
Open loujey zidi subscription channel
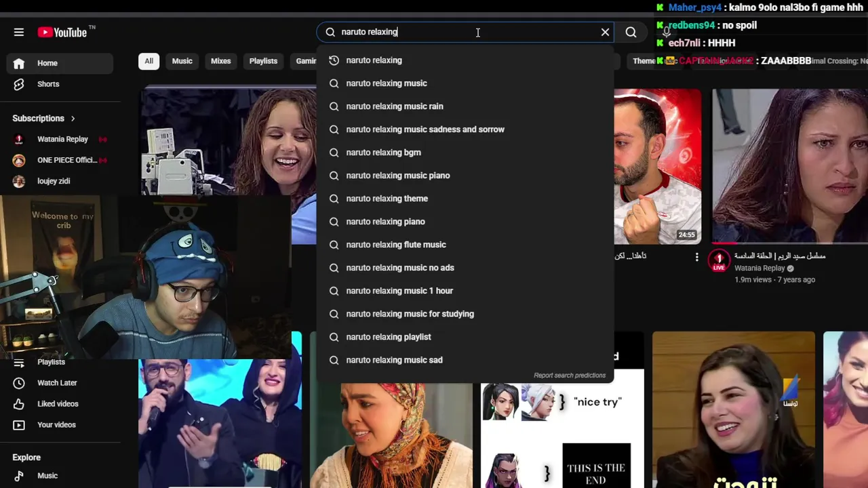click(x=61, y=181)
